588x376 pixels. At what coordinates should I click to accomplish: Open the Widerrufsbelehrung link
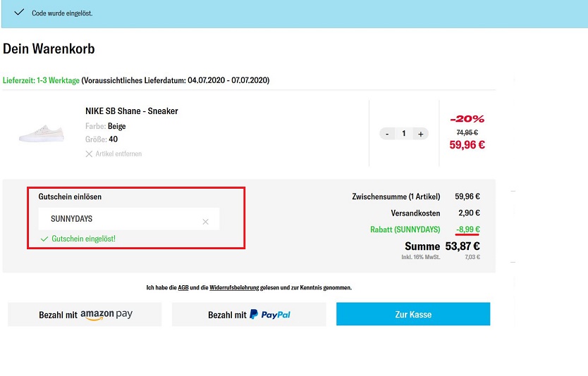coord(234,287)
